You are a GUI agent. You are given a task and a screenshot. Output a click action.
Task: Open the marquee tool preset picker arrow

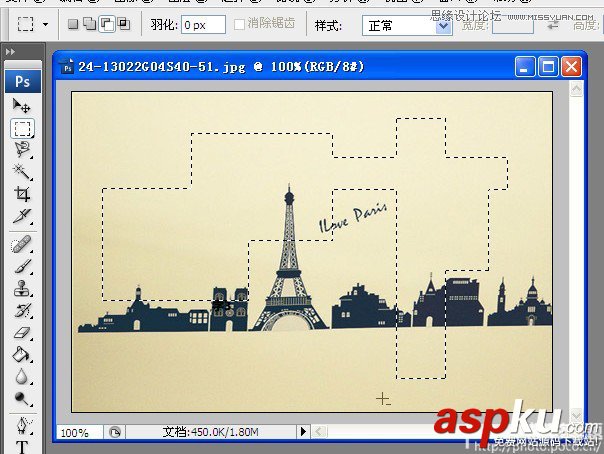(x=45, y=25)
